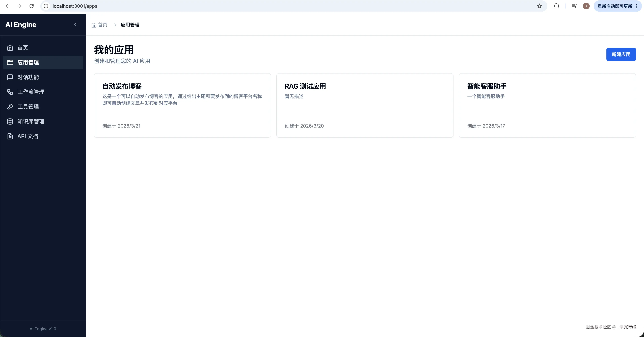Select 应用管理 in the breadcrumb

pos(130,25)
